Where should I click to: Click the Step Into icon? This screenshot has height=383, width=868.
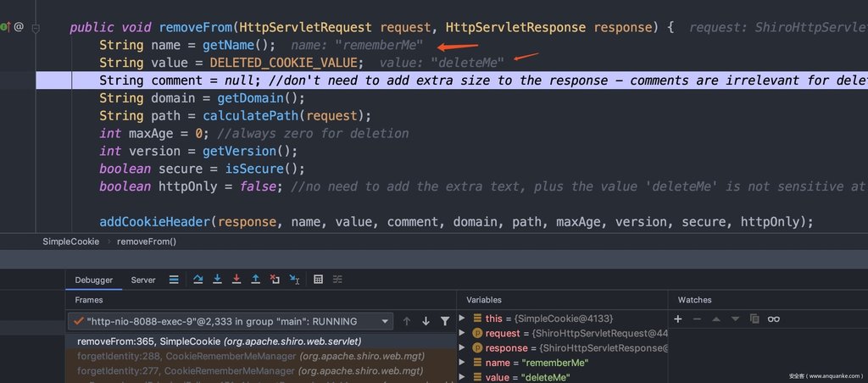(218, 280)
